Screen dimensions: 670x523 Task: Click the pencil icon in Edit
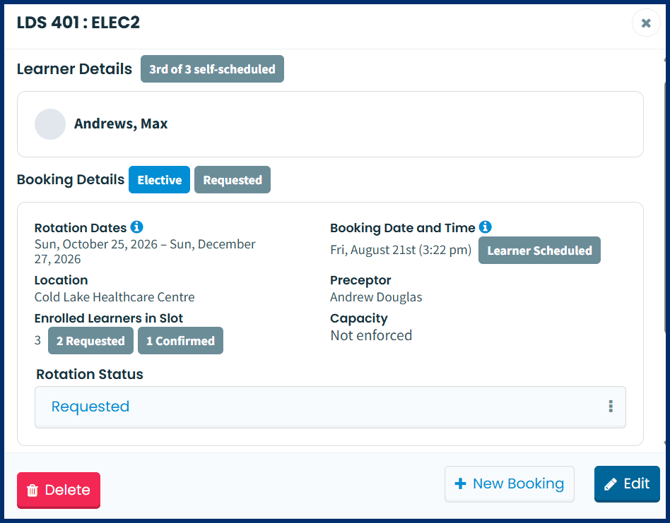(610, 484)
